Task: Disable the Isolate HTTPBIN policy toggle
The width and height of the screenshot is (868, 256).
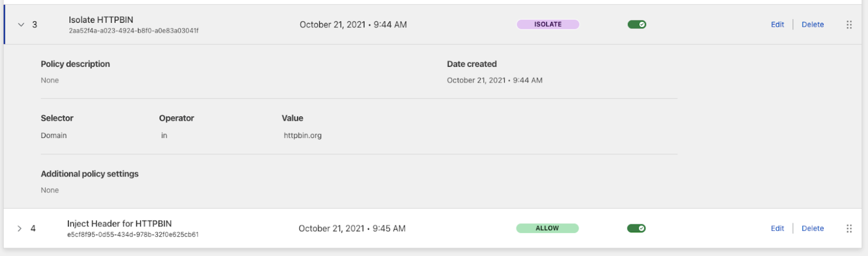Action: coord(637,24)
